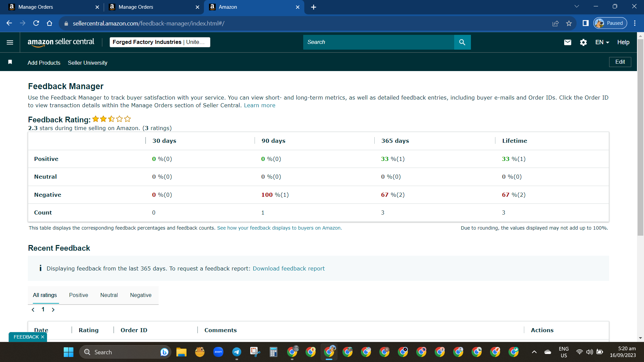The image size is (644, 362).
Task: Reload the page
Action: 36,23
